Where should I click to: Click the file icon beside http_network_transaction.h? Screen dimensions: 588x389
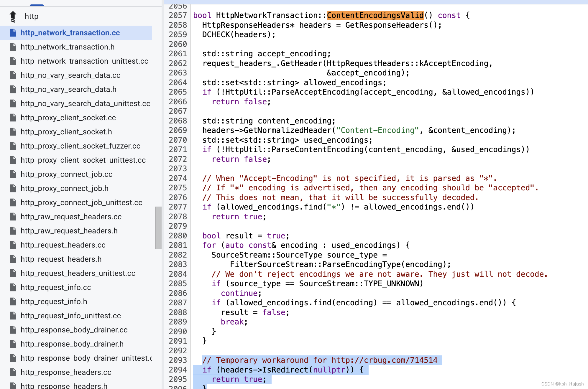click(13, 47)
